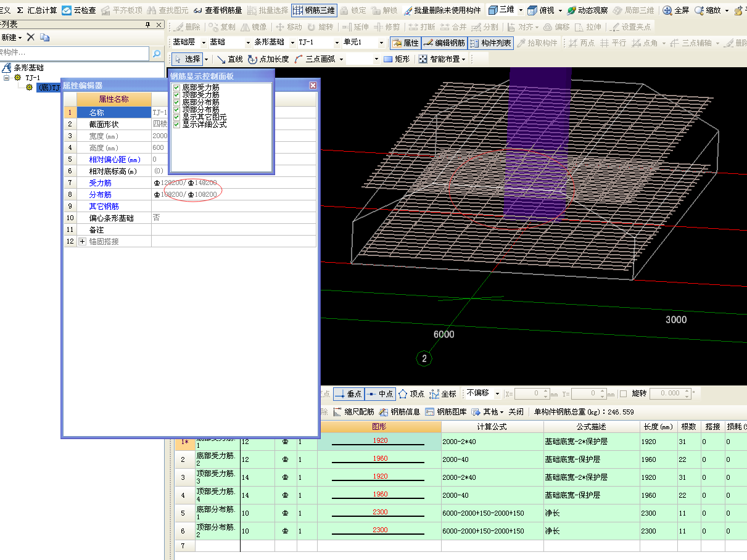Image resolution: width=747 pixels, height=560 pixels.
Task: Collapse the TJ-1 tree node
Action: click(7, 78)
